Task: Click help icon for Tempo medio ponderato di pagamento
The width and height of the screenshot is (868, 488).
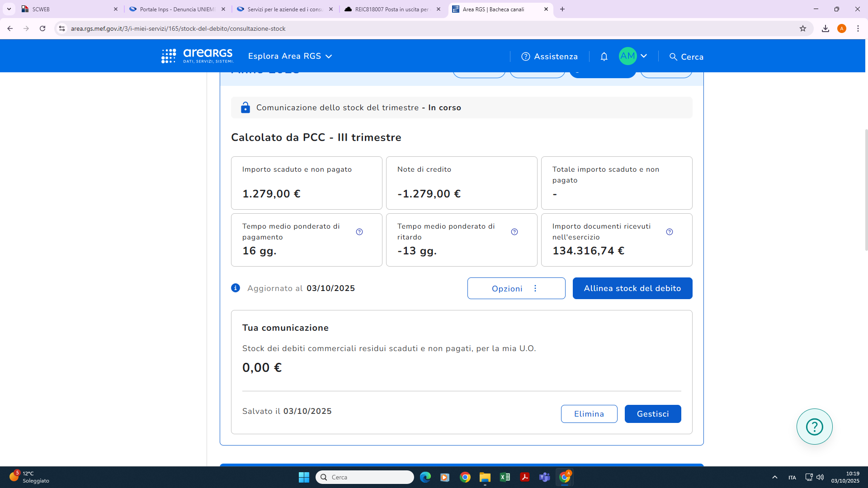Action: [x=359, y=232]
